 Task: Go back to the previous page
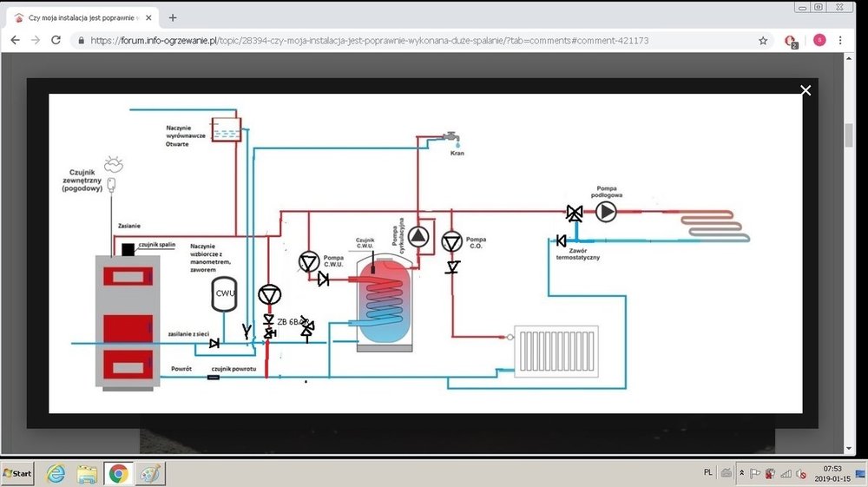pyautogui.click(x=14, y=40)
